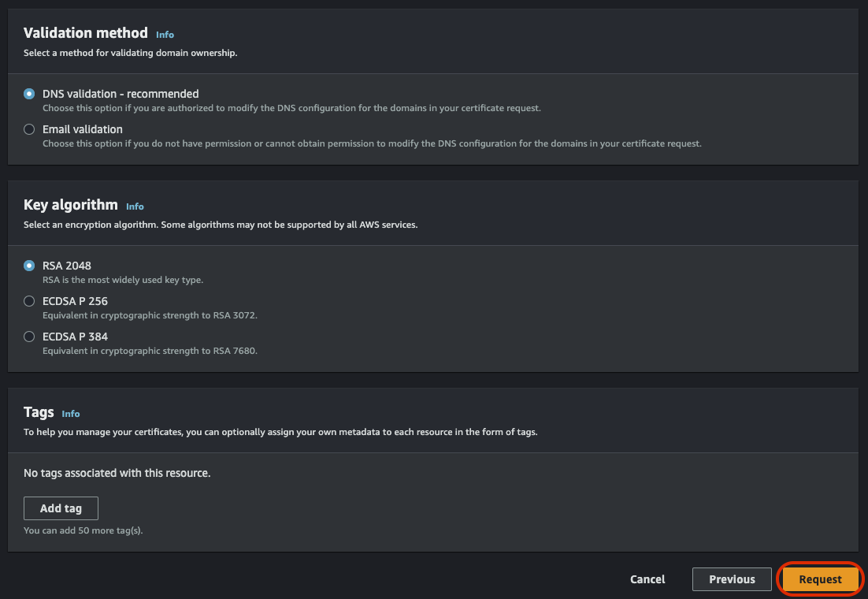Pick the ECDSA P 256 radio button
Screen dimensions: 868x599
pyautogui.click(x=29, y=301)
